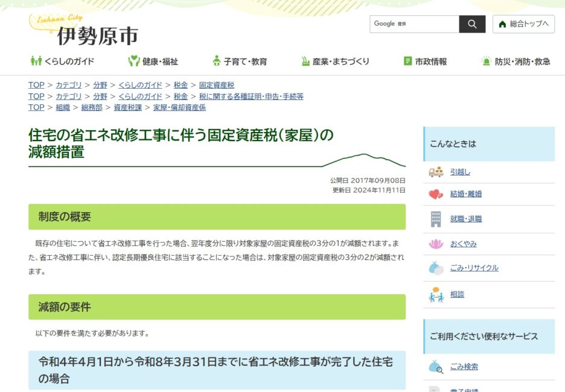Open the 子育て・教育 navigation menu
The height and width of the screenshot is (392, 565).
(x=240, y=62)
